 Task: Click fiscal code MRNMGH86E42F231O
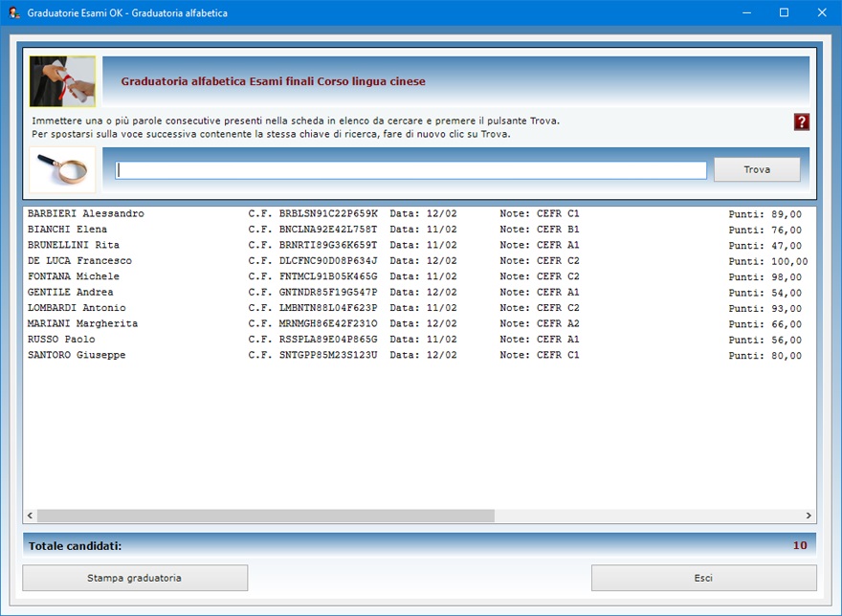coord(328,324)
